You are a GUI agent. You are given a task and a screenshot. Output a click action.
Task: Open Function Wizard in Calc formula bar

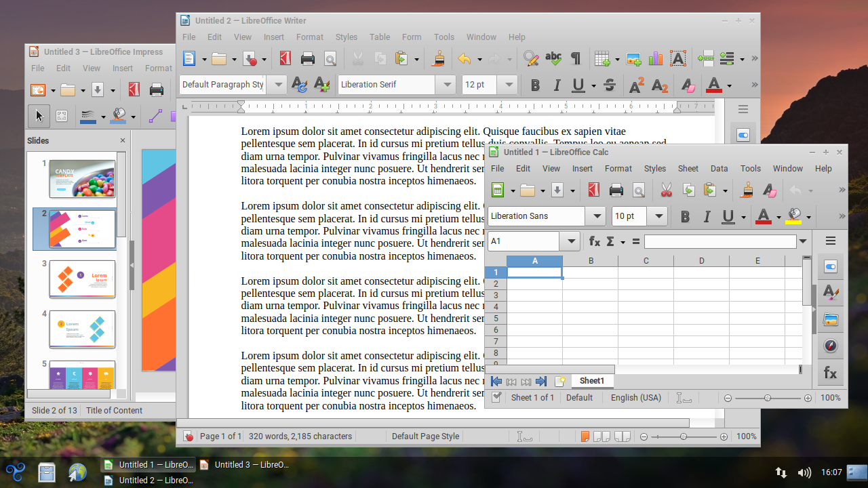(x=595, y=241)
